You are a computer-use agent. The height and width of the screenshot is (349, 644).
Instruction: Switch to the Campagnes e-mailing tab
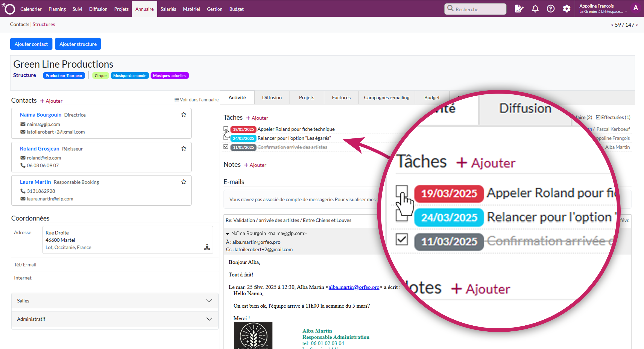click(x=386, y=97)
